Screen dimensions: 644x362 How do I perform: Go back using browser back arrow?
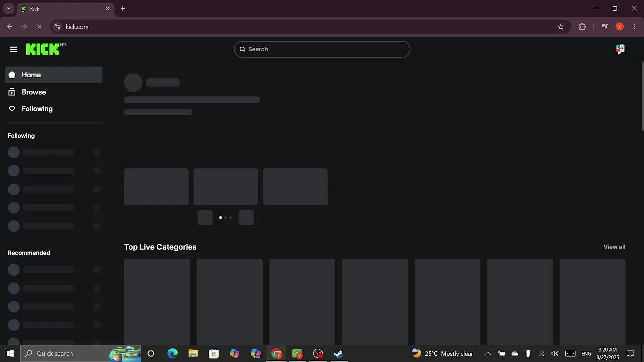point(9,27)
